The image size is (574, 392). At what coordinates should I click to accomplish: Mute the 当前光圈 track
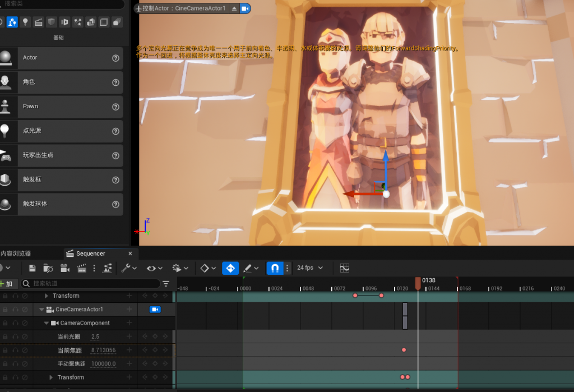25,336
